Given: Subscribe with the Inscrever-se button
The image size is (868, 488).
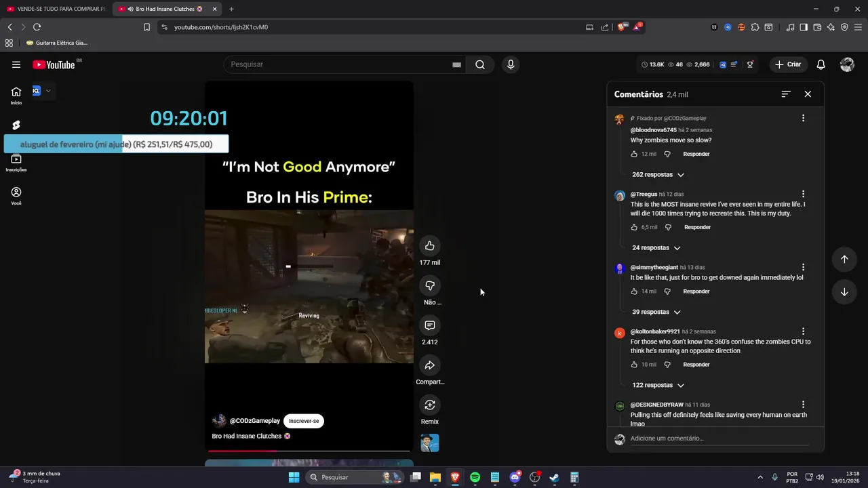Looking at the screenshot, I should (x=304, y=421).
